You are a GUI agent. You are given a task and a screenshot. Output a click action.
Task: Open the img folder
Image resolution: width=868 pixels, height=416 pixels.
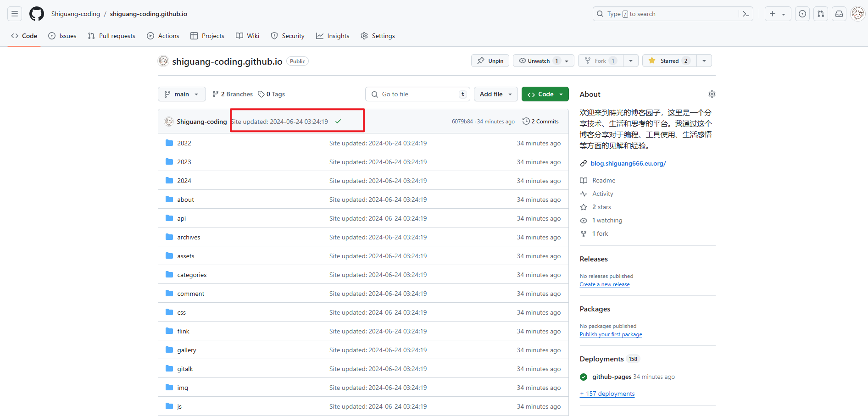pos(183,388)
